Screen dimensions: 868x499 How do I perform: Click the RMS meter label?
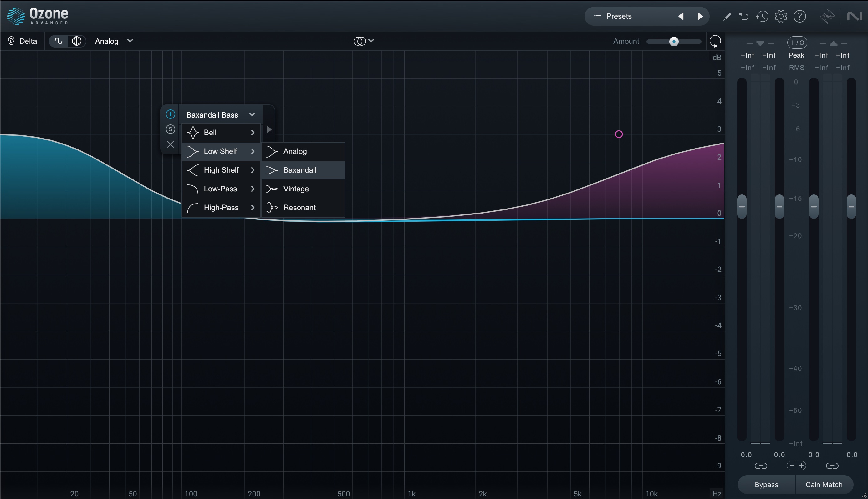(x=796, y=68)
